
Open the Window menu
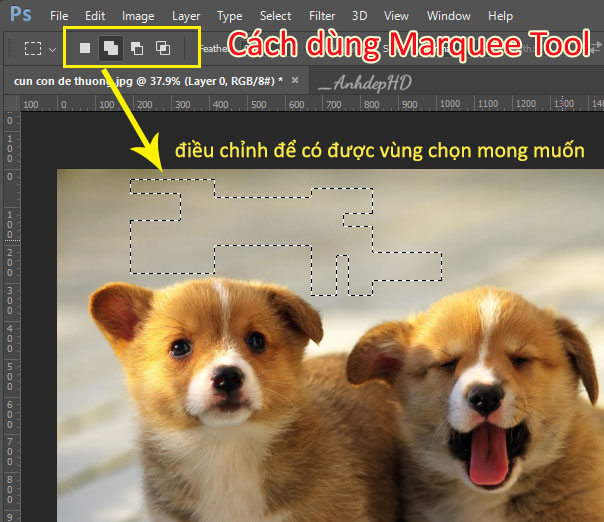(x=448, y=16)
